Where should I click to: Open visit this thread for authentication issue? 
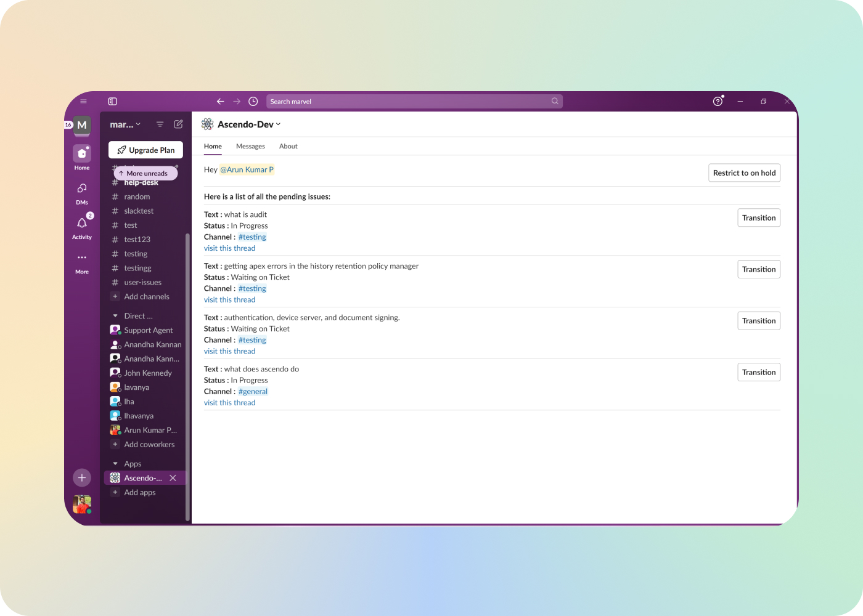click(x=229, y=351)
